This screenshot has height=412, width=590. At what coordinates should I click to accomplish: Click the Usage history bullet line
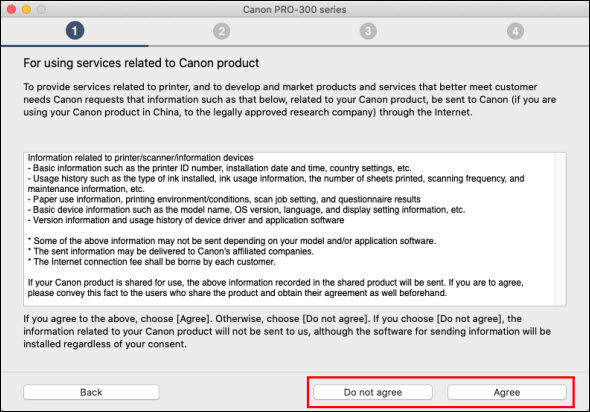(276, 184)
